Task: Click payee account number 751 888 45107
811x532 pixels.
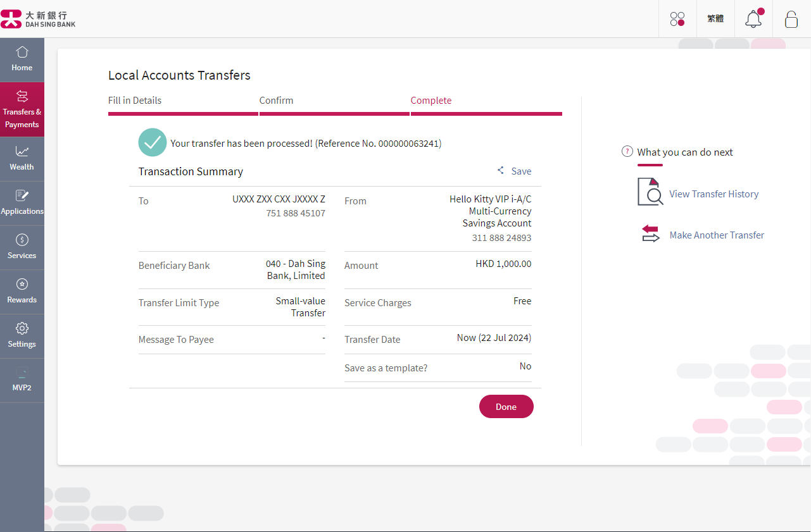Action: 296,214
